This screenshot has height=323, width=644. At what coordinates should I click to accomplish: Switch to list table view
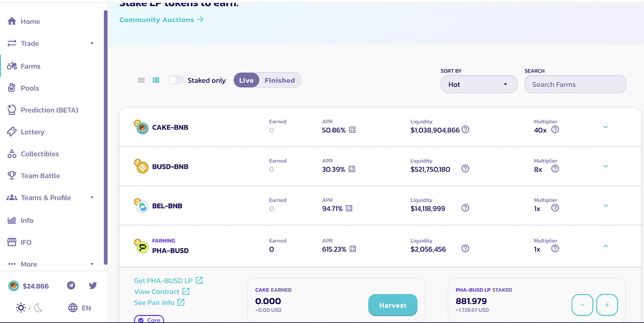pyautogui.click(x=156, y=81)
